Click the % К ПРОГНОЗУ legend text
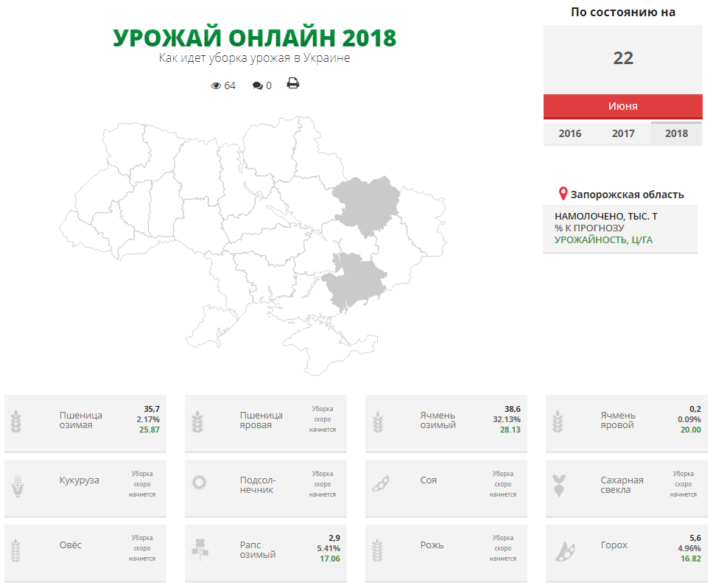The height and width of the screenshot is (588, 713). pyautogui.click(x=589, y=228)
